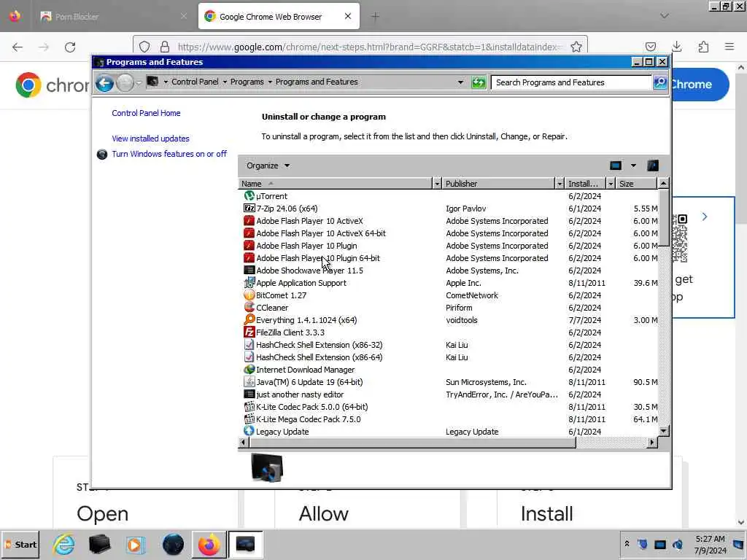Click in the Search Programs and Features field

tap(571, 82)
